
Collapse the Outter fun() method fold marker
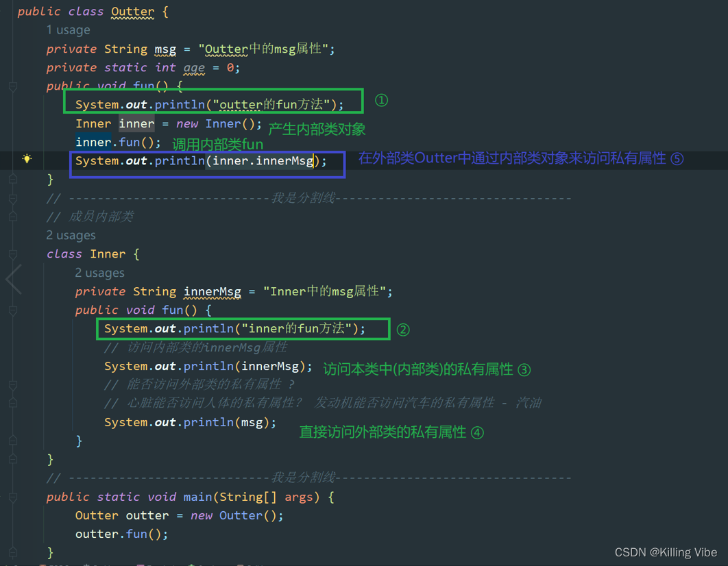point(13,86)
